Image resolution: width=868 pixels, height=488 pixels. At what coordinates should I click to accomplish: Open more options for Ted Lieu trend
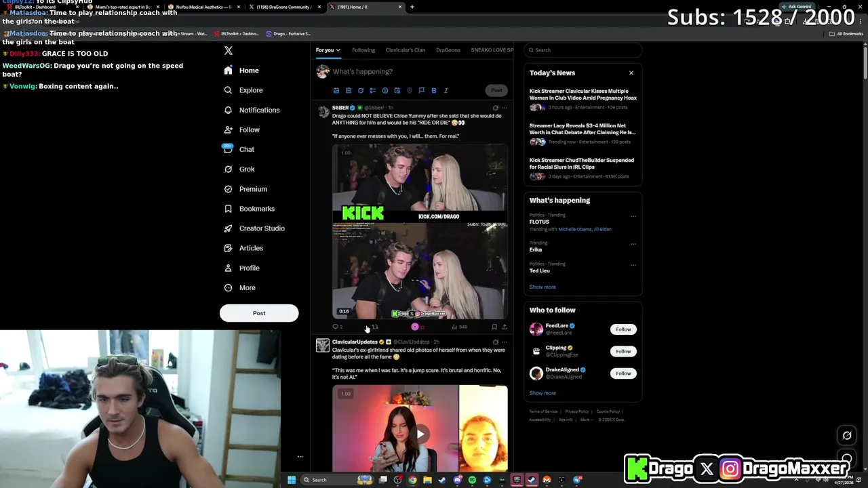pyautogui.click(x=633, y=264)
